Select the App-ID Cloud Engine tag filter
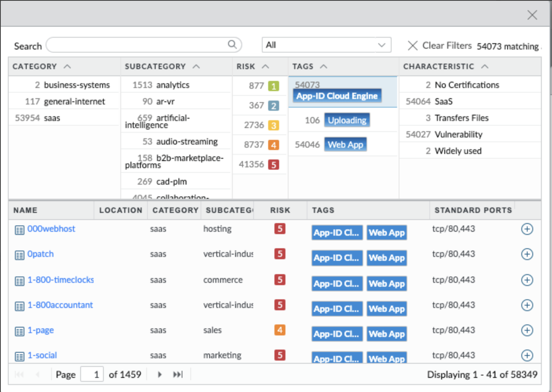The image size is (552, 392). 337,96
